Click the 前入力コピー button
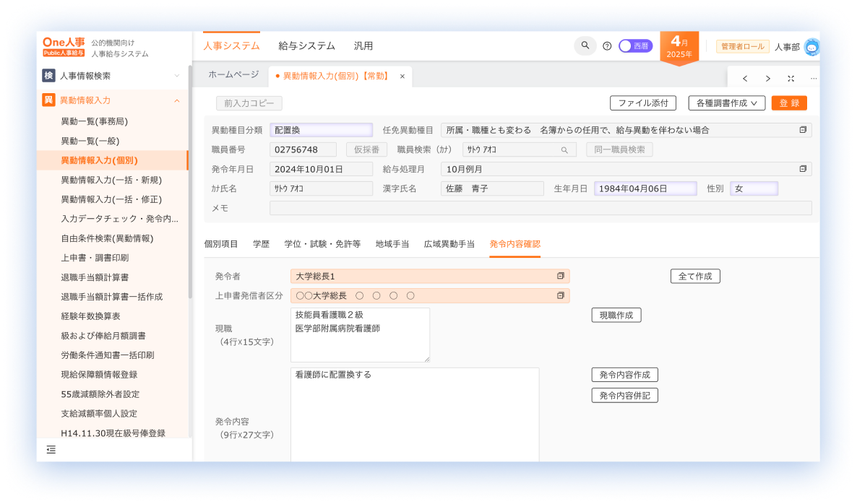Screen dimensions: 857x504 coord(249,103)
